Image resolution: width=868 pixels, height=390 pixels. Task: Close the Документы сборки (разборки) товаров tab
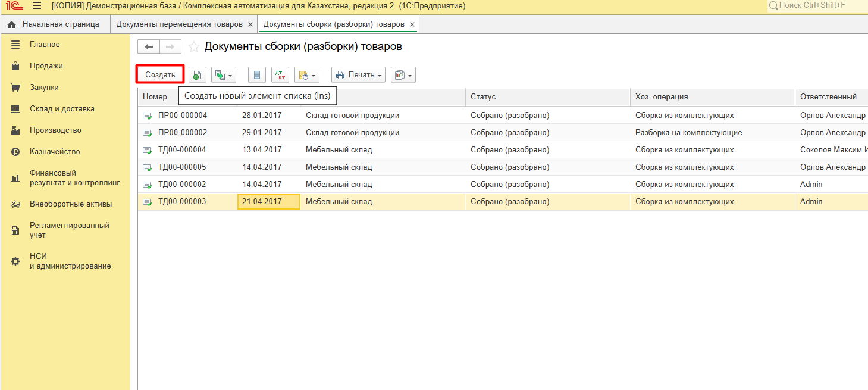pos(412,24)
